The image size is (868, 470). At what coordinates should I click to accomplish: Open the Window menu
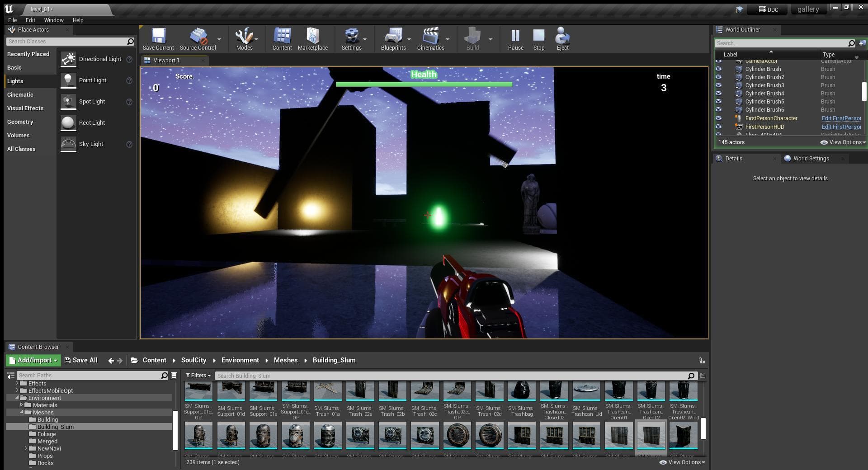(x=54, y=20)
